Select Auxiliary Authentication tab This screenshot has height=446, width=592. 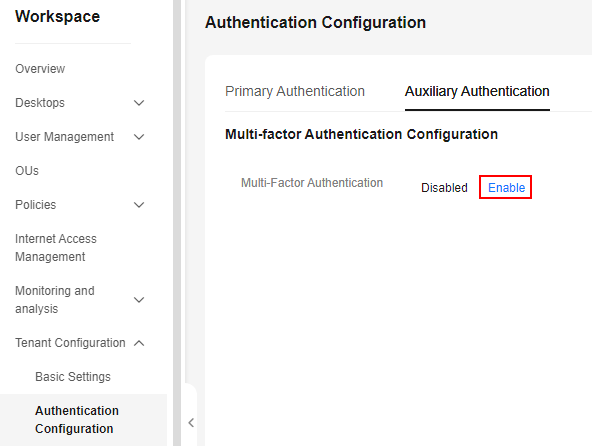pyautogui.click(x=477, y=91)
